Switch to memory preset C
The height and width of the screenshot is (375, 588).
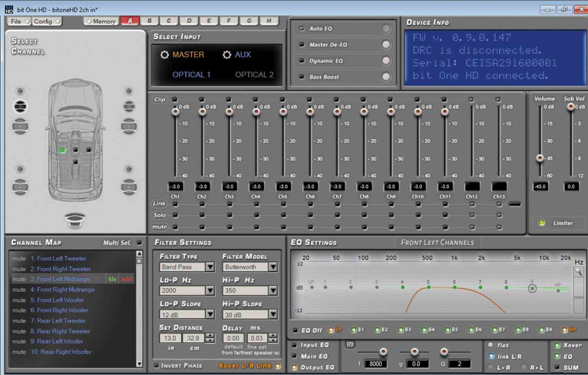click(x=169, y=21)
